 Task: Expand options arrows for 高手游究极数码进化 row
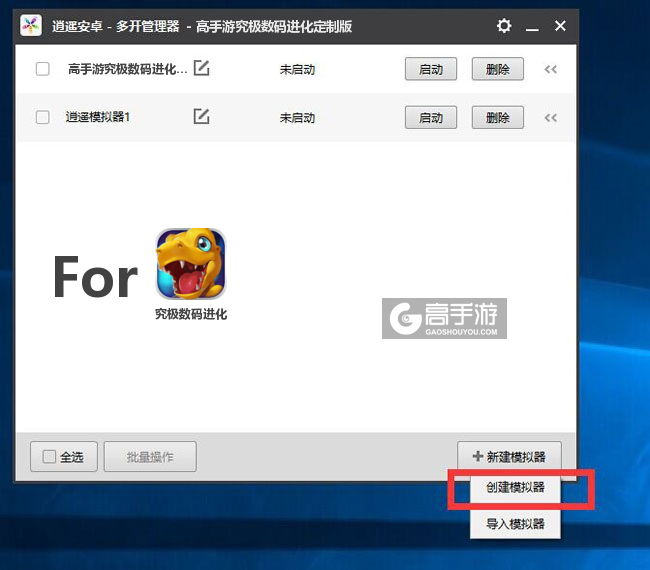point(551,69)
